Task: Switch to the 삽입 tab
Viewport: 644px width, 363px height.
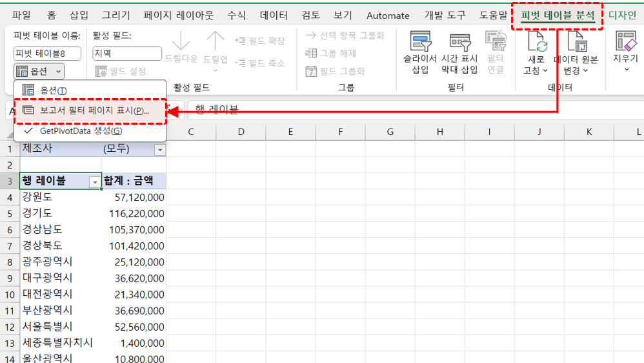Action: [x=79, y=16]
